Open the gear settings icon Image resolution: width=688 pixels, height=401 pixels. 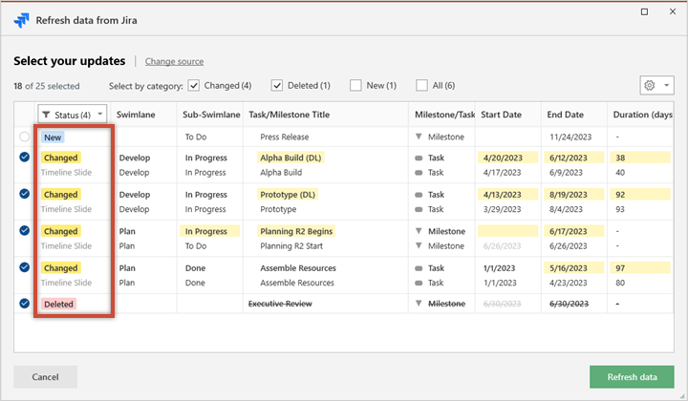click(650, 85)
